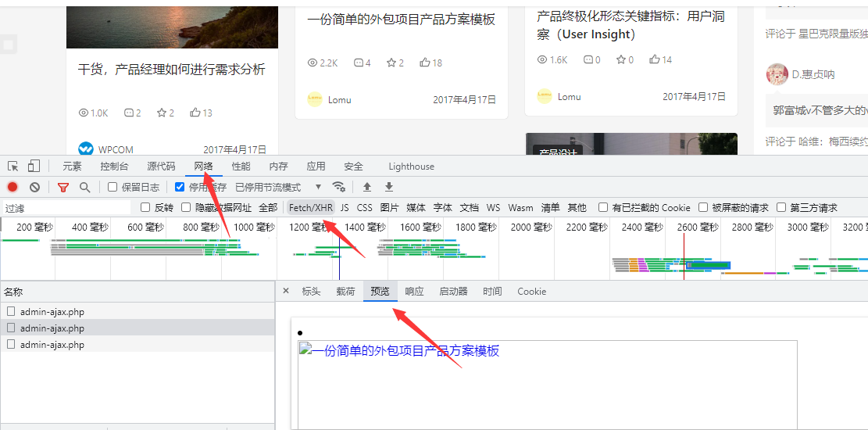868x430 pixels.
Task: Click the views eye icon showing 2.2K
Action: (x=313, y=63)
